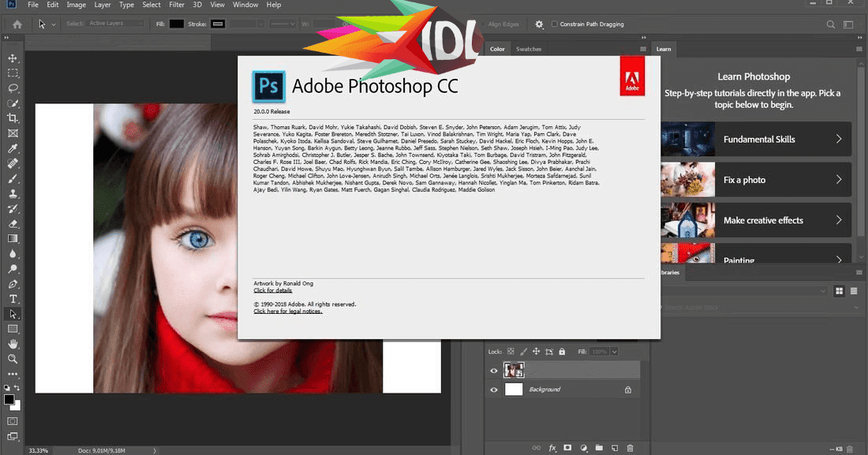Select the Crop tool
Screen dimensions: 868x455
[x=13, y=118]
